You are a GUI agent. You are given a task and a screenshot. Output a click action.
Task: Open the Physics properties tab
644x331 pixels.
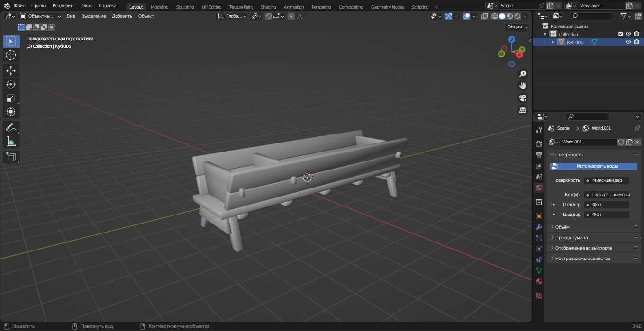(x=539, y=249)
